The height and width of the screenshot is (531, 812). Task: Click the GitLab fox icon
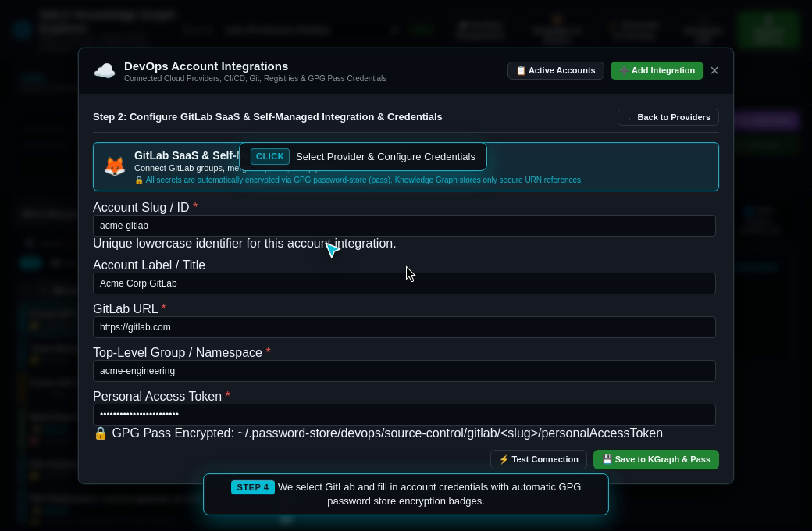point(115,167)
